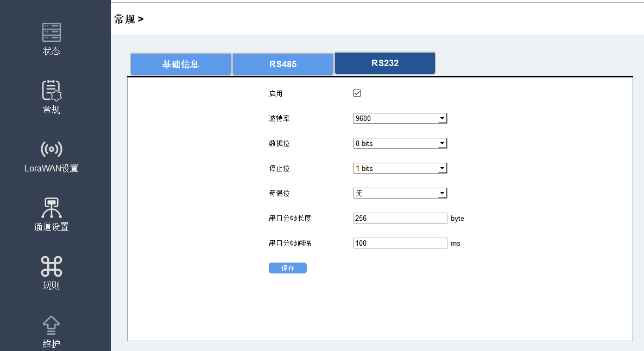Click the 串口分帧长度 input field
The height and width of the screenshot is (351, 644).
coord(400,218)
